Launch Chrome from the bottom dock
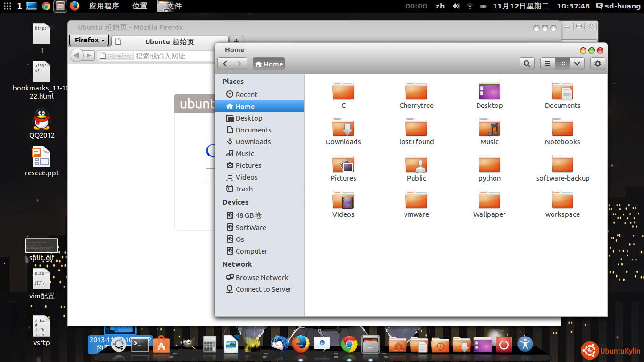The width and height of the screenshot is (644, 362). coord(349,345)
